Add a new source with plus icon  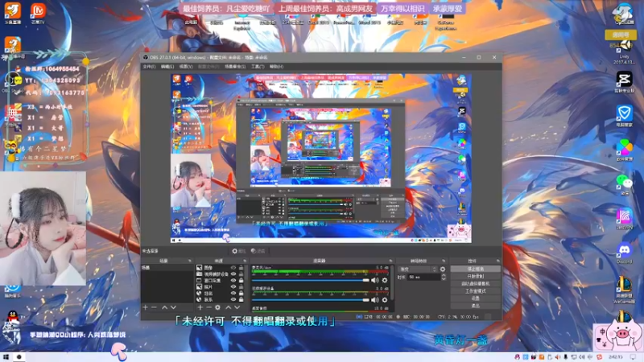pos(200,307)
